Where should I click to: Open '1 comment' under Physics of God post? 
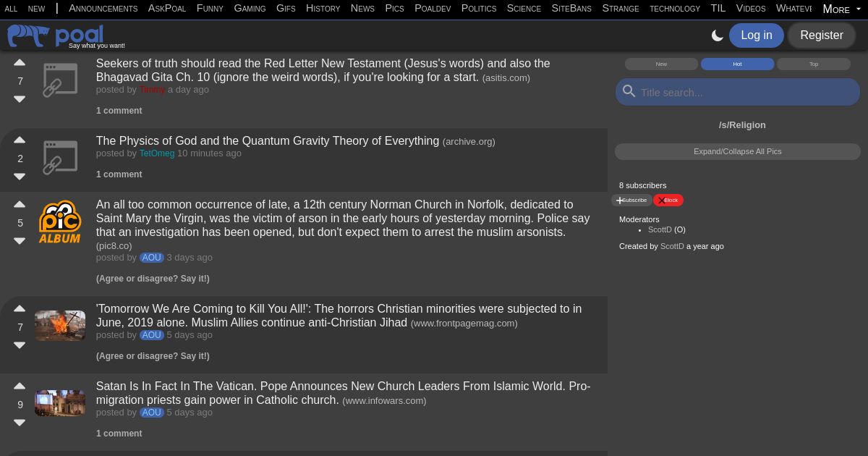click(119, 174)
